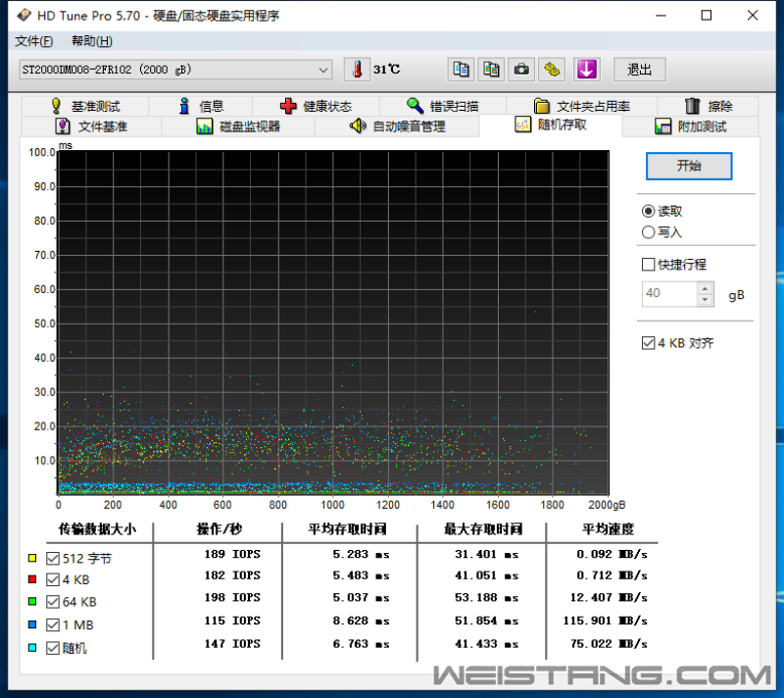Toggle the 4 KB 对齐 checkbox
Image resolution: width=784 pixels, height=698 pixels.
(x=648, y=343)
